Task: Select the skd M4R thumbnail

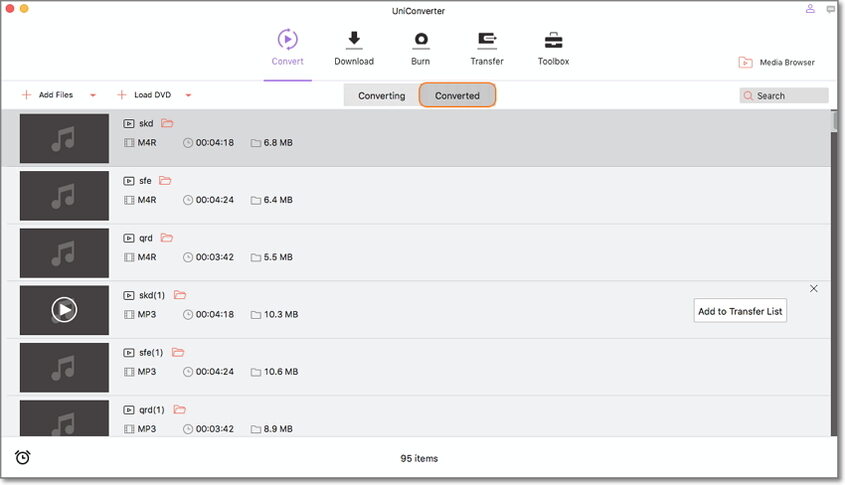Action: click(x=64, y=138)
